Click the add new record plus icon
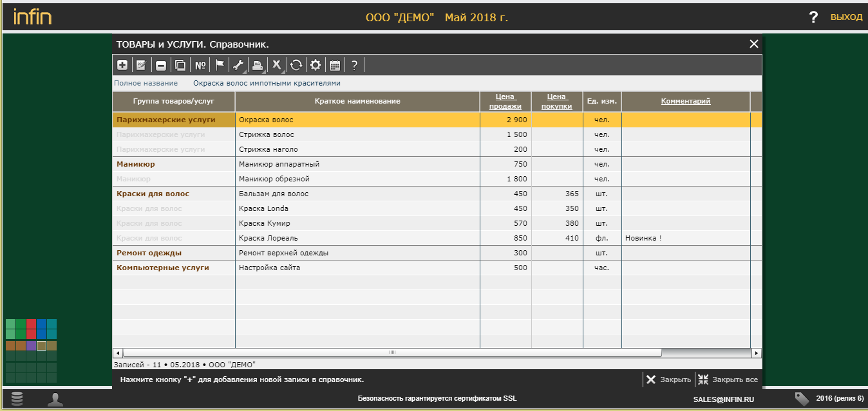Screen dimensions: 868x411 [x=122, y=65]
